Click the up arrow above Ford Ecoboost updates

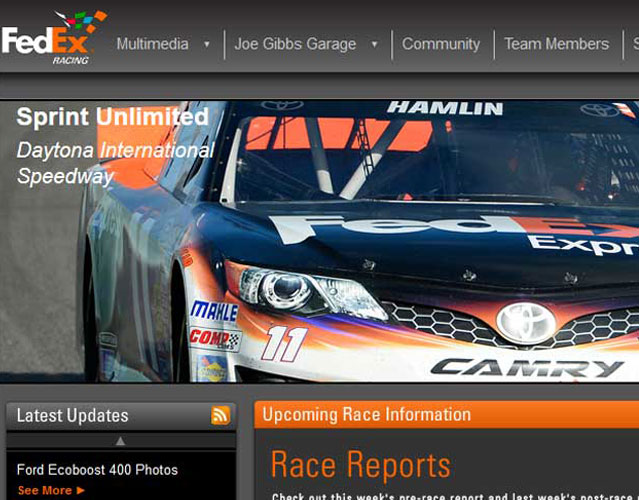(x=120, y=441)
